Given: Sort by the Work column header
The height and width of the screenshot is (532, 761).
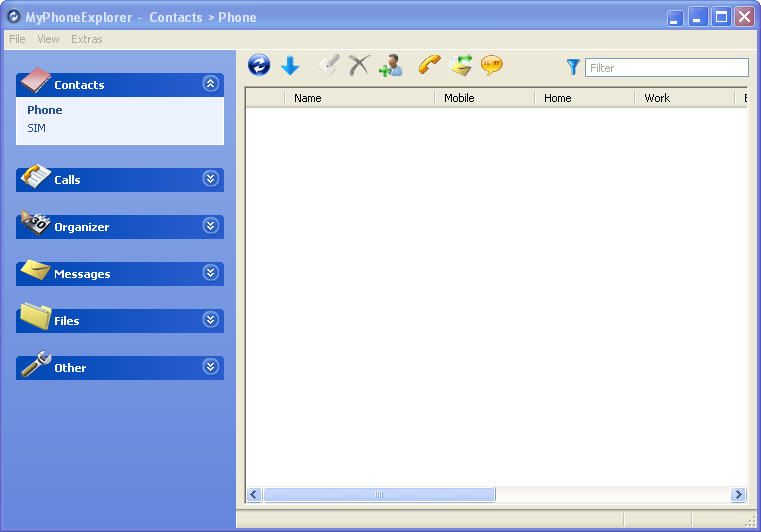Looking at the screenshot, I should [x=684, y=98].
